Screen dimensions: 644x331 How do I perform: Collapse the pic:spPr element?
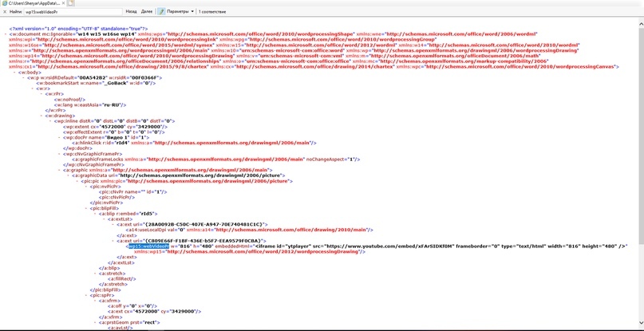point(87,295)
